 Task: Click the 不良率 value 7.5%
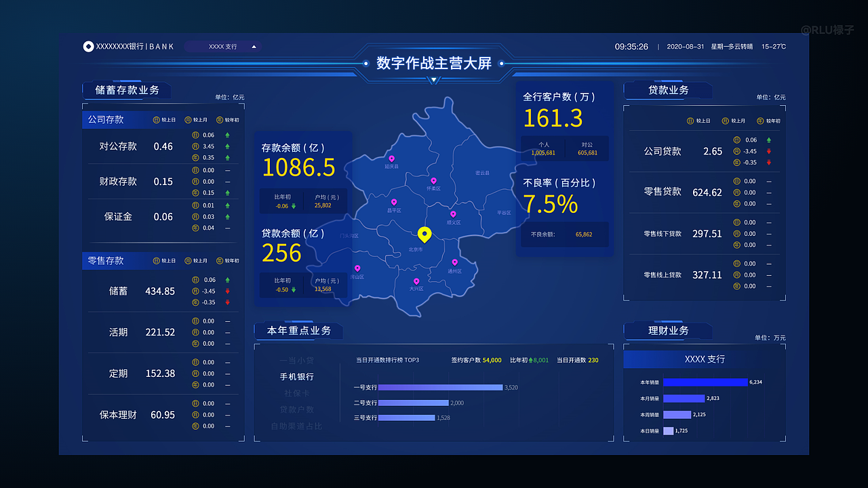pos(550,204)
